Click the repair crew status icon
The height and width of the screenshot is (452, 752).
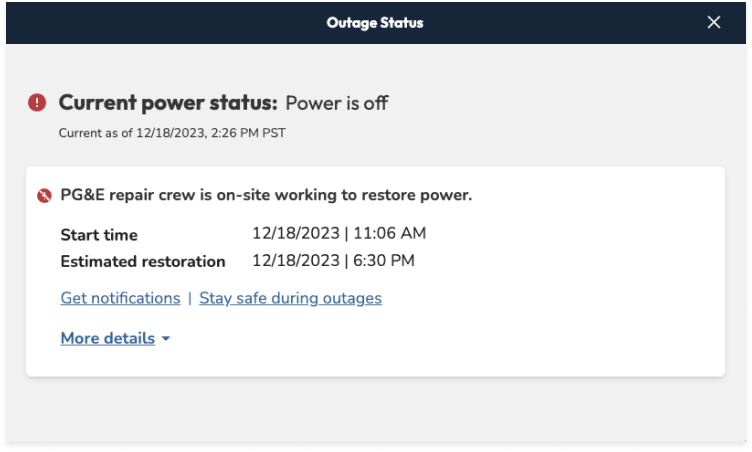click(44, 196)
